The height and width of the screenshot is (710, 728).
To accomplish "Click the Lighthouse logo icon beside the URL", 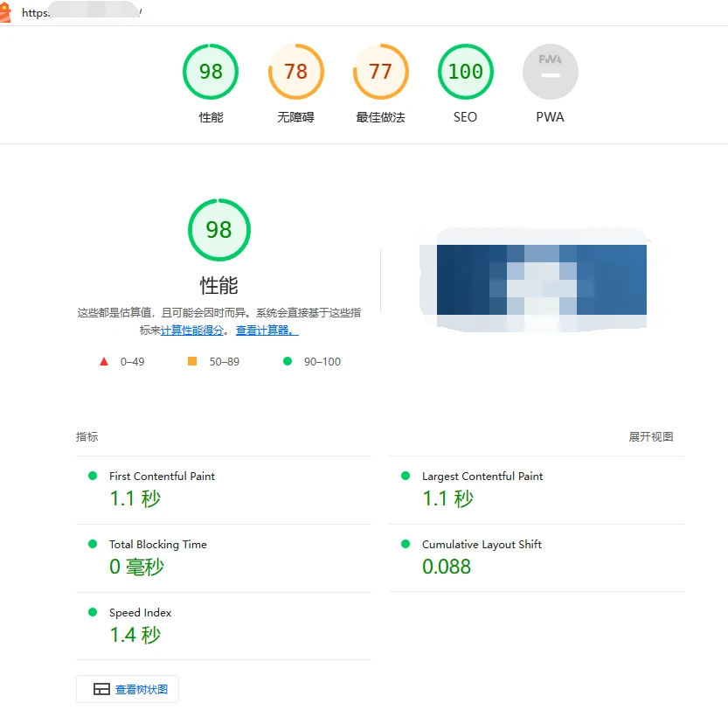I will (6, 12).
